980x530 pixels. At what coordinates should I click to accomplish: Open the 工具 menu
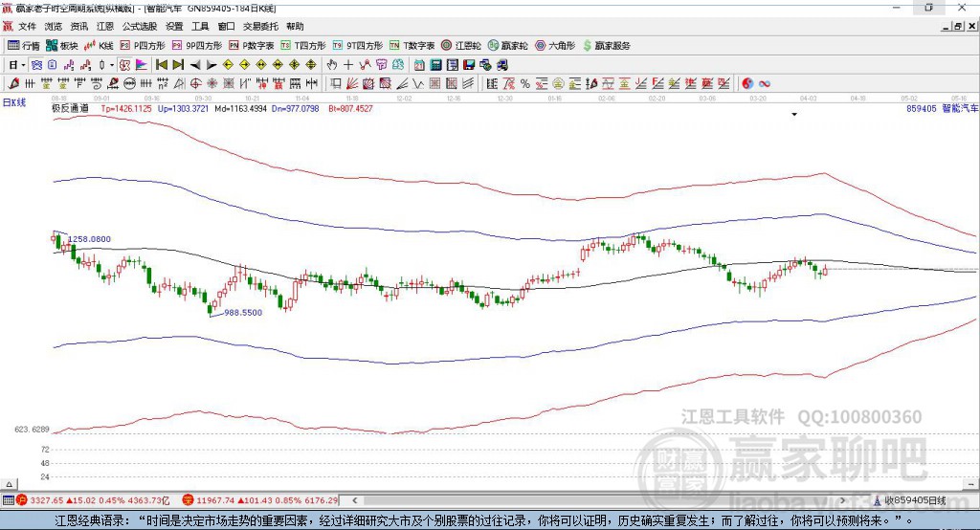click(x=200, y=26)
